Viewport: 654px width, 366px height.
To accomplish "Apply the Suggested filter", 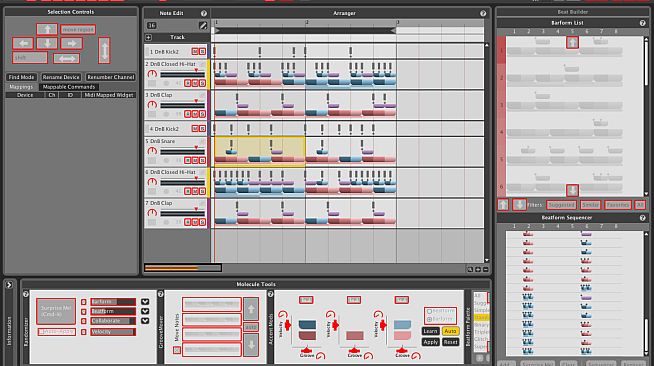I will click(561, 205).
